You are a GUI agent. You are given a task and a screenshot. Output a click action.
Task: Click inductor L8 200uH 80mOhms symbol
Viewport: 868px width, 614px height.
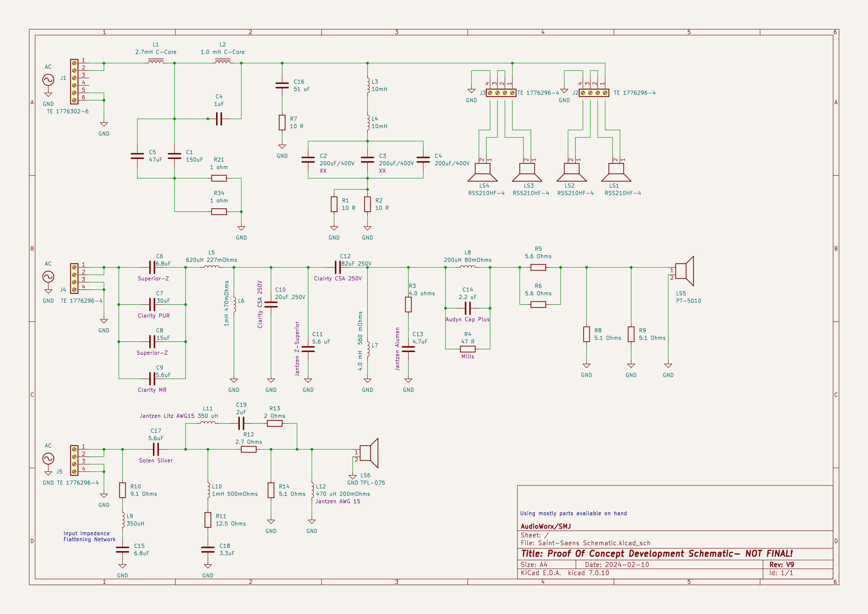[468, 267]
